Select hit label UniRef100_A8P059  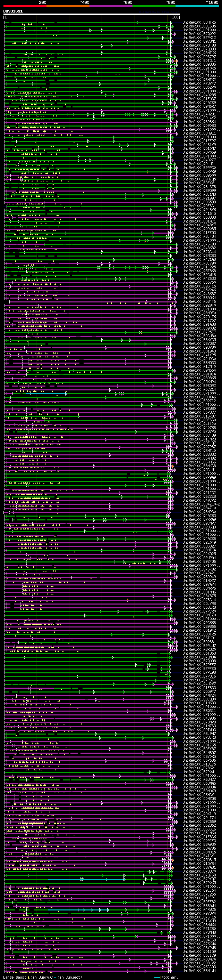[x=199, y=152]
